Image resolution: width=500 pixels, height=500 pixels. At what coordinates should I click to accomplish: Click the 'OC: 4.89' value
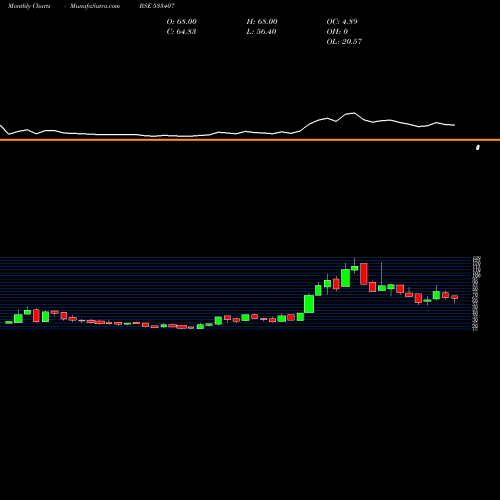(x=342, y=22)
